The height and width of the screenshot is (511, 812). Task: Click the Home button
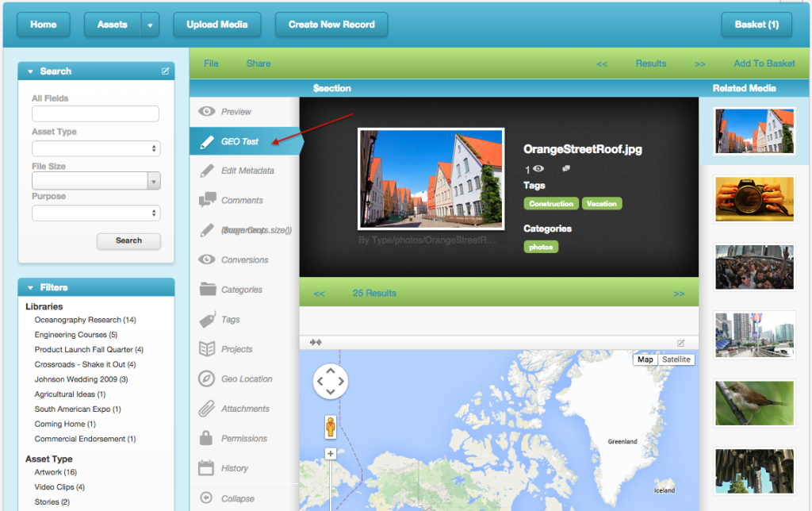tap(44, 25)
